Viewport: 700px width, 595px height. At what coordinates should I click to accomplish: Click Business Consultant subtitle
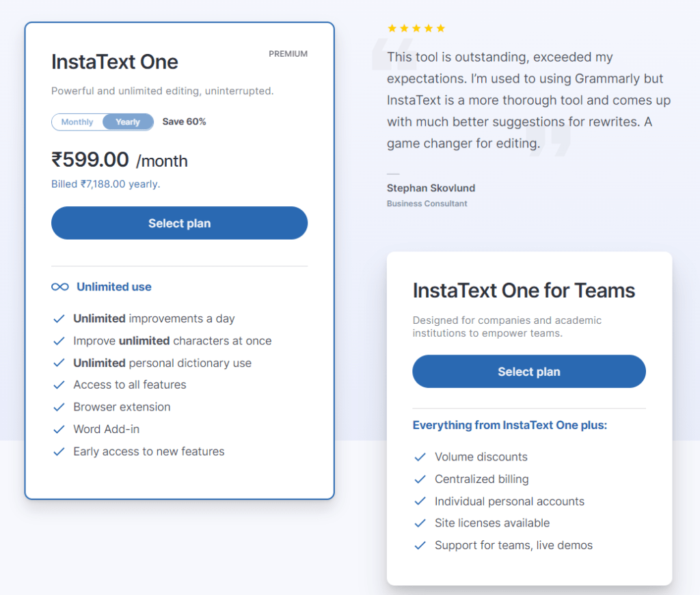[x=427, y=204]
